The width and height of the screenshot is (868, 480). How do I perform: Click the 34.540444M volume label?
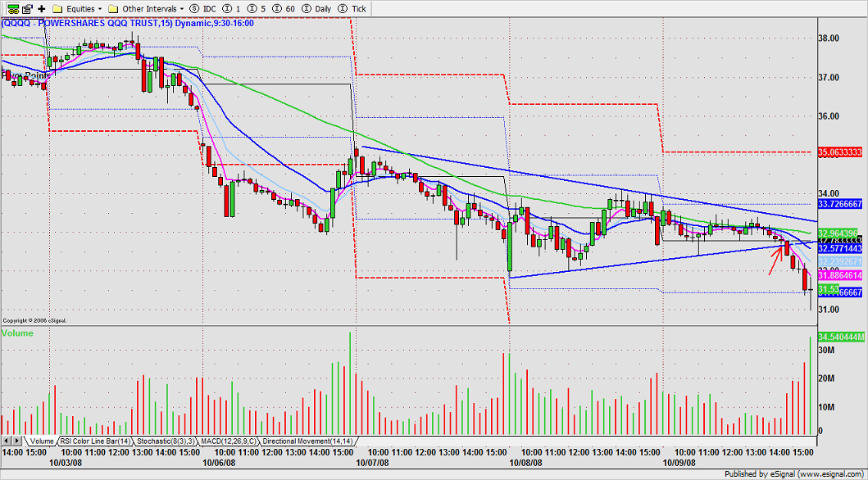pos(841,337)
